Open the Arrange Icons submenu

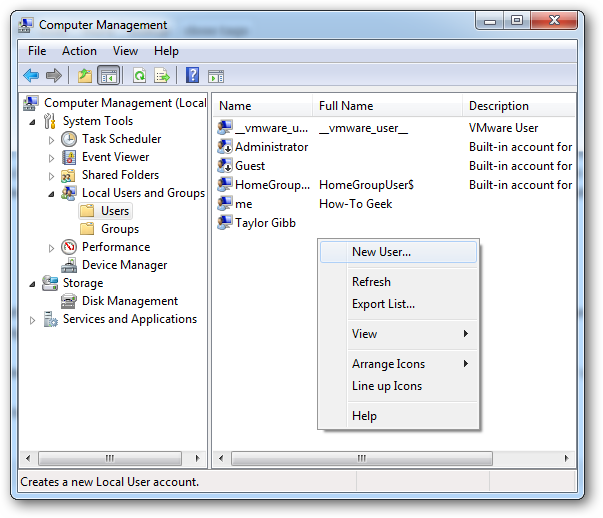pyautogui.click(x=399, y=364)
